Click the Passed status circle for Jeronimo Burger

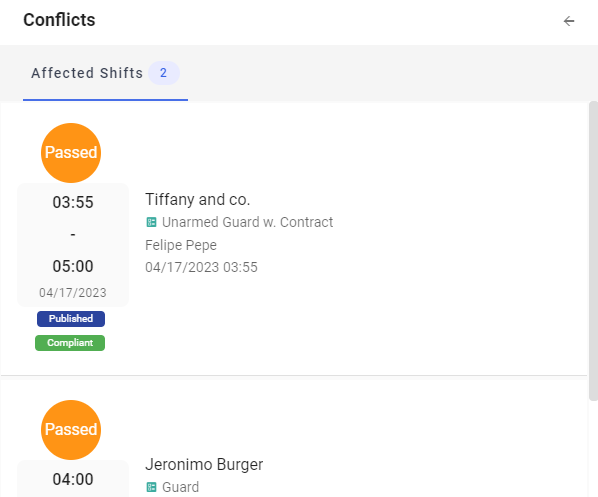click(71, 429)
